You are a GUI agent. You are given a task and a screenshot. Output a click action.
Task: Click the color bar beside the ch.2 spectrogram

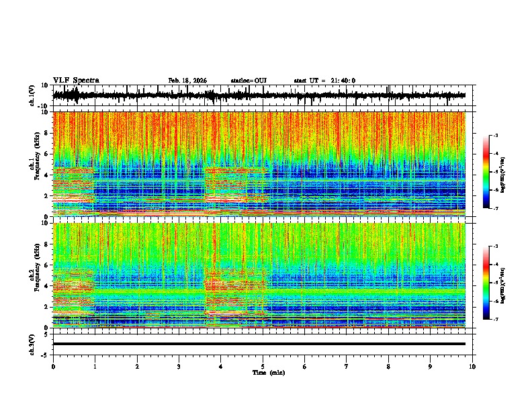point(486,283)
